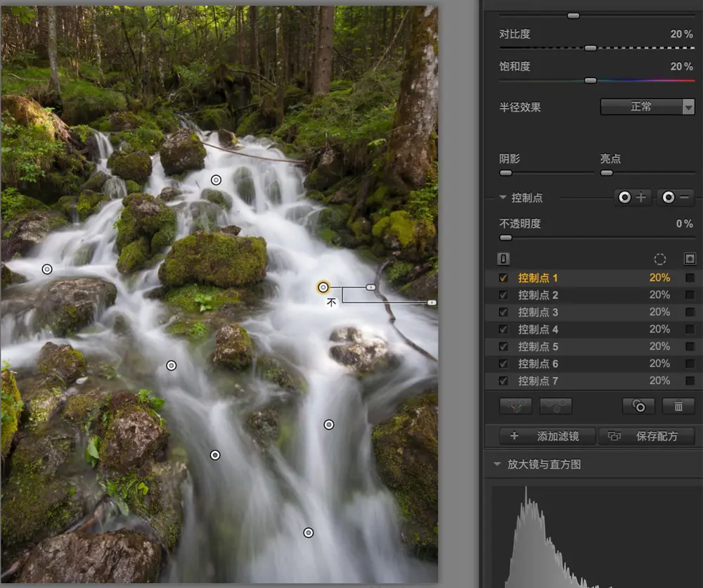Uncheck the 控制点 6 checkbox
Viewport: 703px width, 588px height.
coord(503,364)
